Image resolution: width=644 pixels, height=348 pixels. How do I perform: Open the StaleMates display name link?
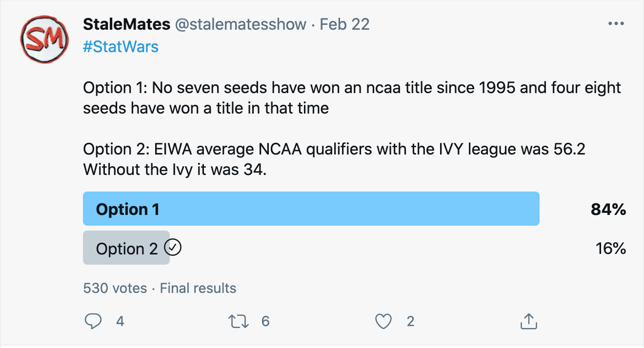[126, 24]
